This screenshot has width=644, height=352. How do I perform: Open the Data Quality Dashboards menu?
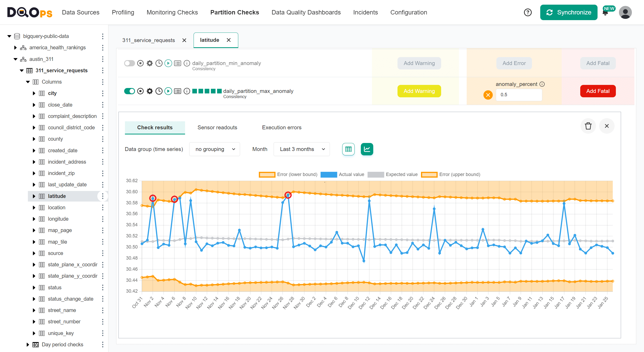click(306, 12)
